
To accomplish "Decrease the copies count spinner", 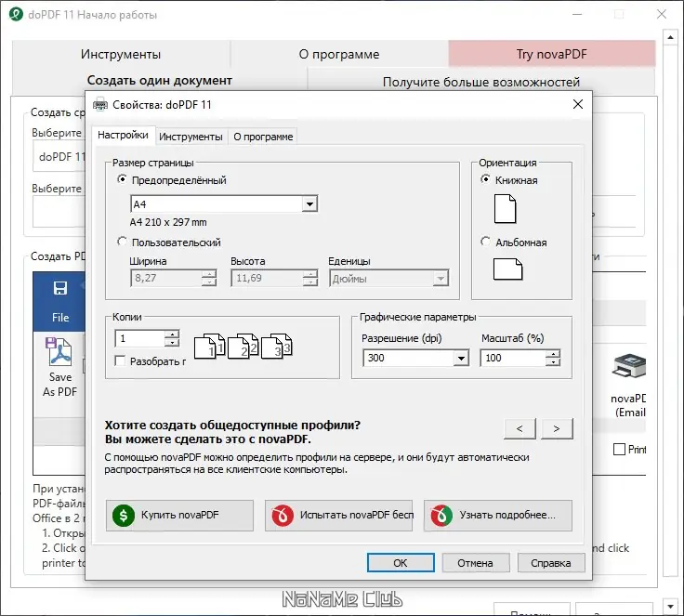I will click(172, 343).
